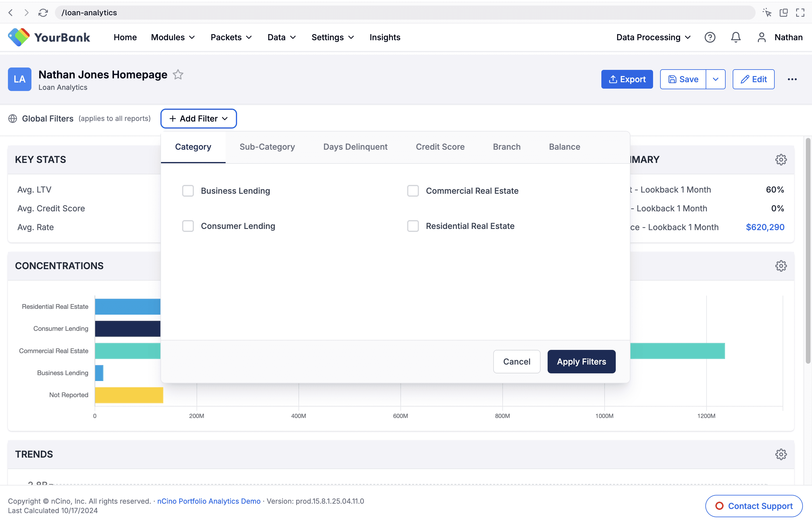Open the Data Processing dropdown
This screenshot has width=812, height=526.
653,37
